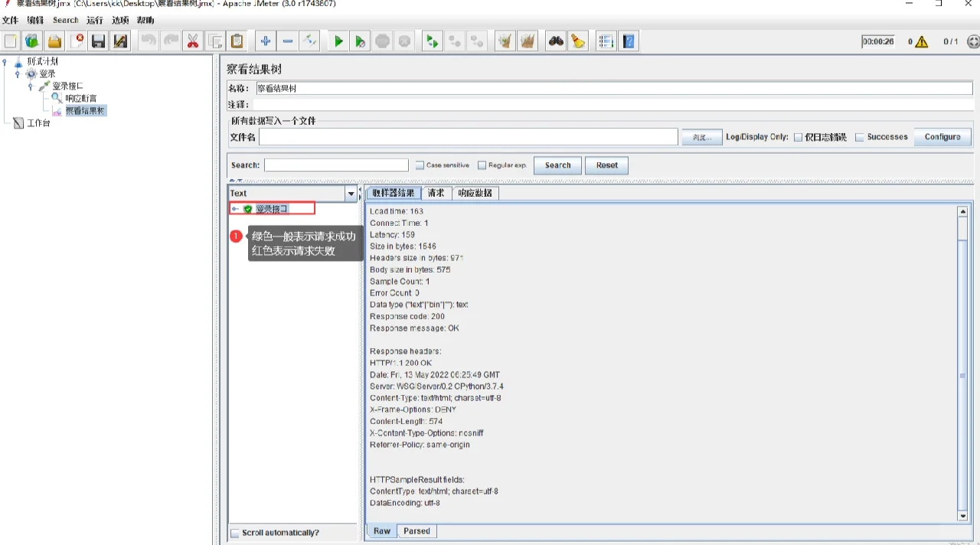
Task: Open the 运行 menu
Action: coord(95,20)
